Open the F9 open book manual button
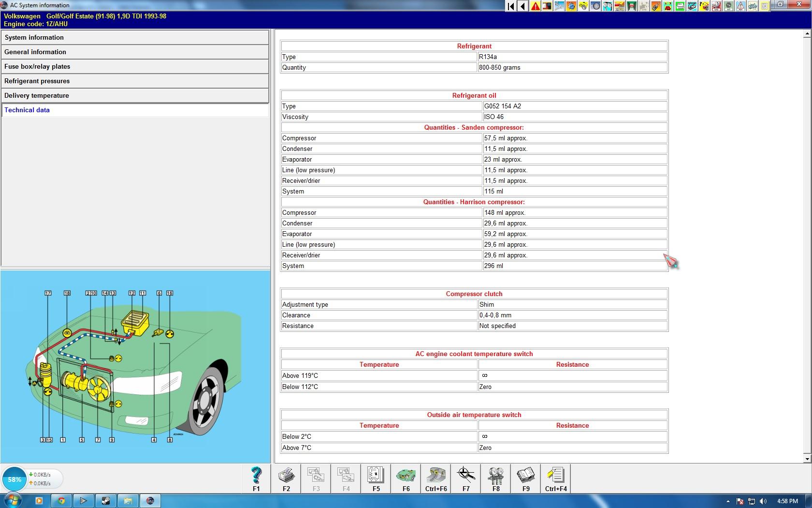Viewport: 812px width, 508px height. tap(526, 478)
